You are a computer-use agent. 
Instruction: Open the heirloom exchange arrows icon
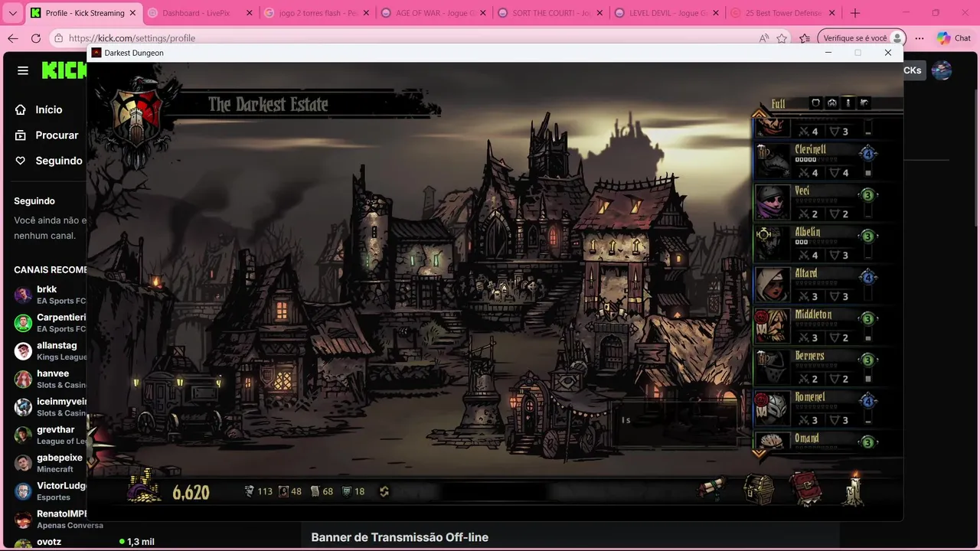pyautogui.click(x=384, y=491)
